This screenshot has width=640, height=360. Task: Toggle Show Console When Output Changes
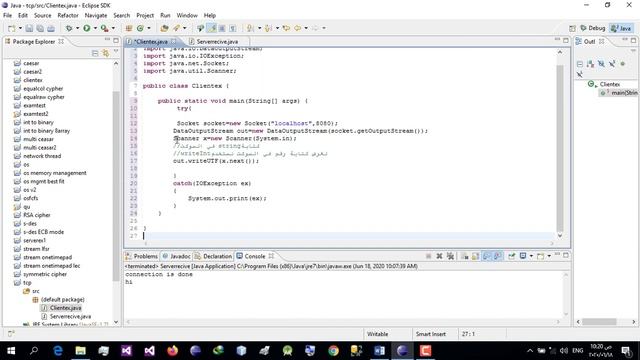(x=487, y=256)
